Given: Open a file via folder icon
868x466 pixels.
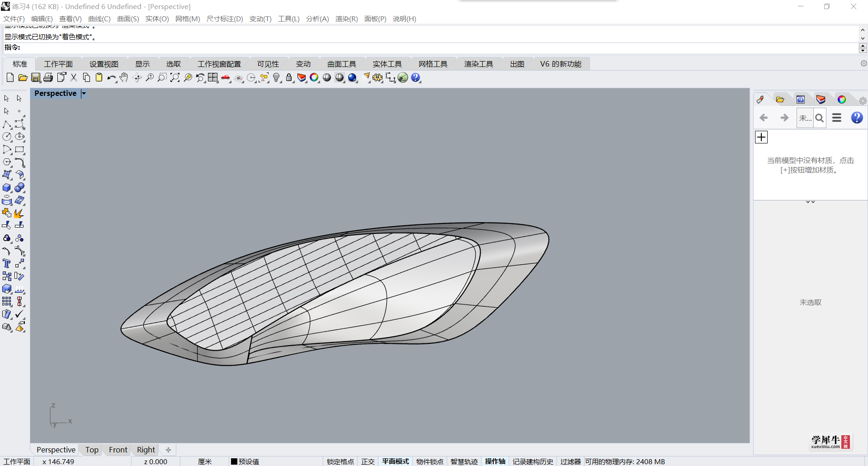Looking at the screenshot, I should point(23,78).
